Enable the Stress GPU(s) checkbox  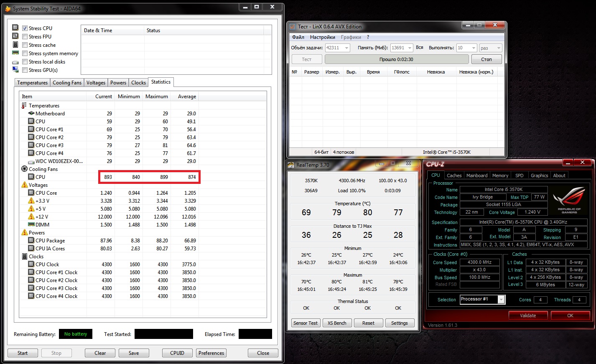(25, 70)
